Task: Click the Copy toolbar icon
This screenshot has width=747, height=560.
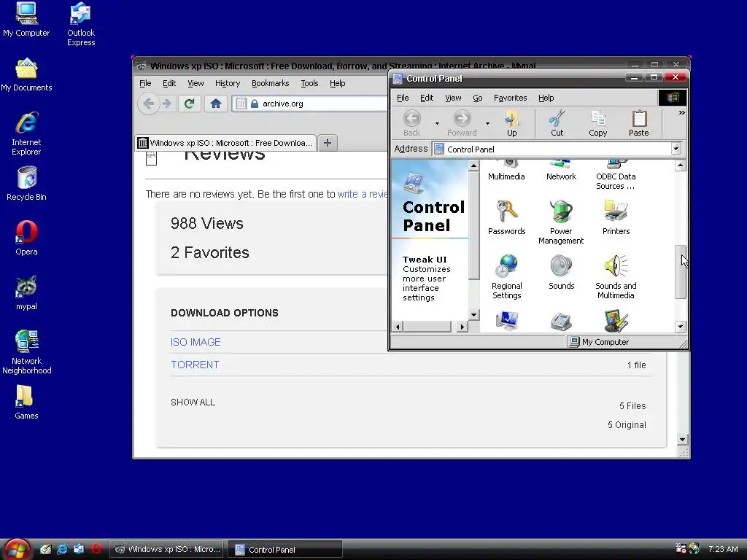Action: tap(598, 123)
